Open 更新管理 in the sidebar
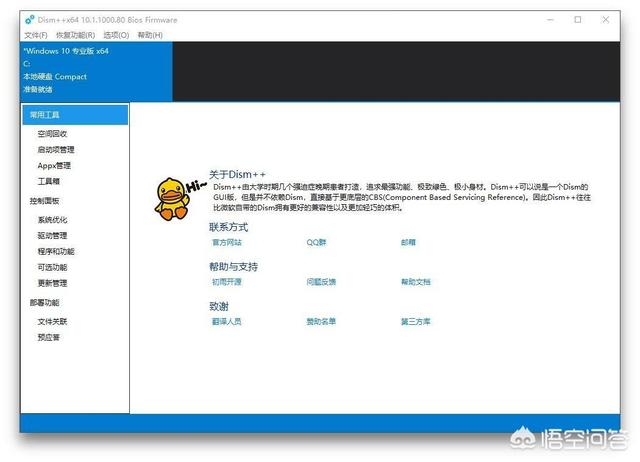Image resolution: width=640 pixels, height=462 pixels. (x=52, y=283)
